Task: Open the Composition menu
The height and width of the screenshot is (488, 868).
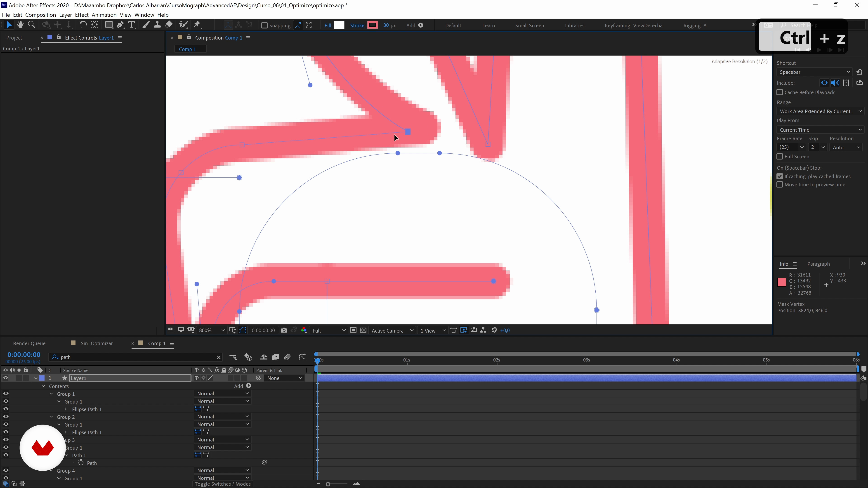Action: [40, 15]
